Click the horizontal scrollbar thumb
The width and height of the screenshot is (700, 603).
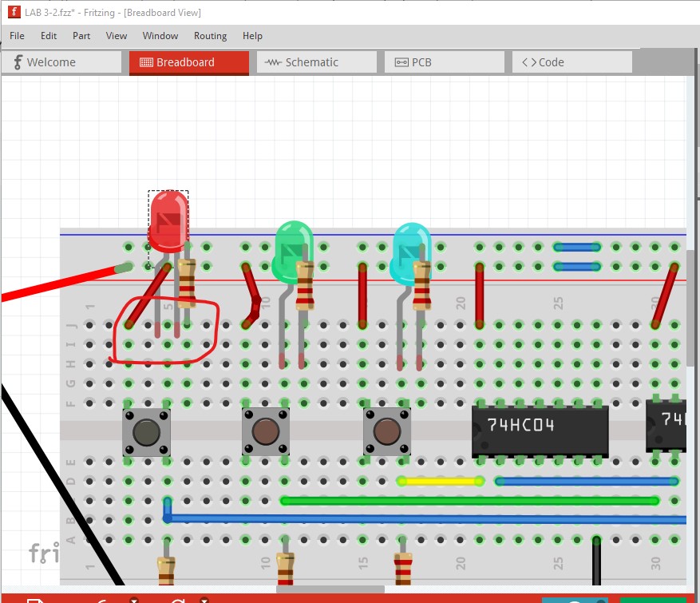[330, 590]
